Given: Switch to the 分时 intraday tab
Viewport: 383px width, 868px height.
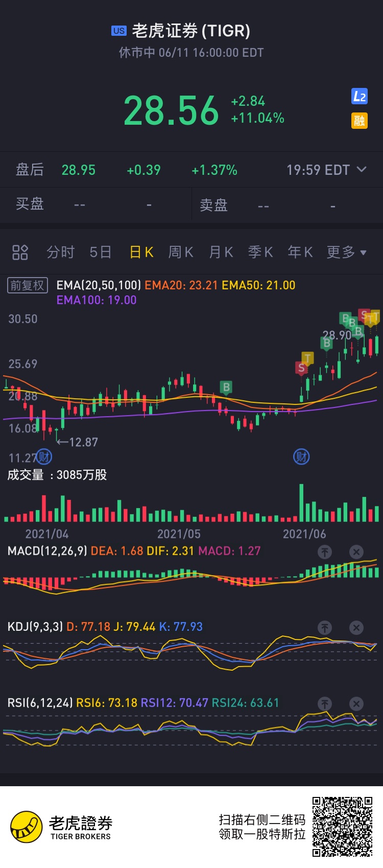Looking at the screenshot, I should (61, 252).
